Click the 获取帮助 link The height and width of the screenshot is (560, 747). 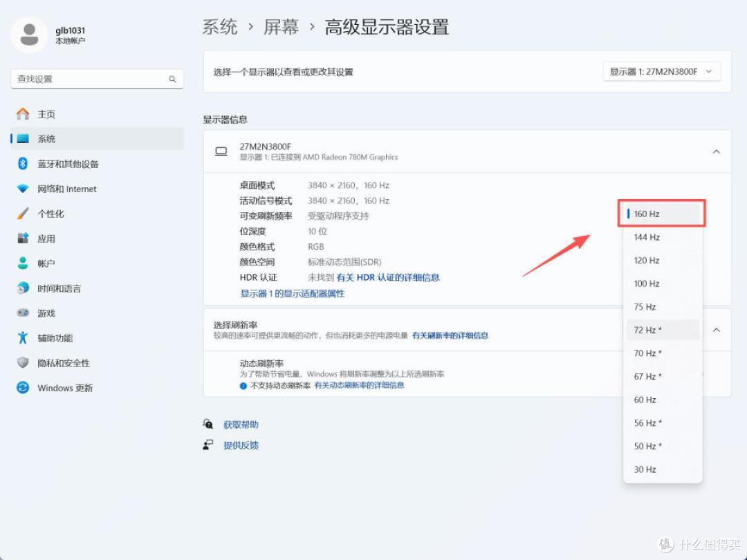tap(241, 424)
